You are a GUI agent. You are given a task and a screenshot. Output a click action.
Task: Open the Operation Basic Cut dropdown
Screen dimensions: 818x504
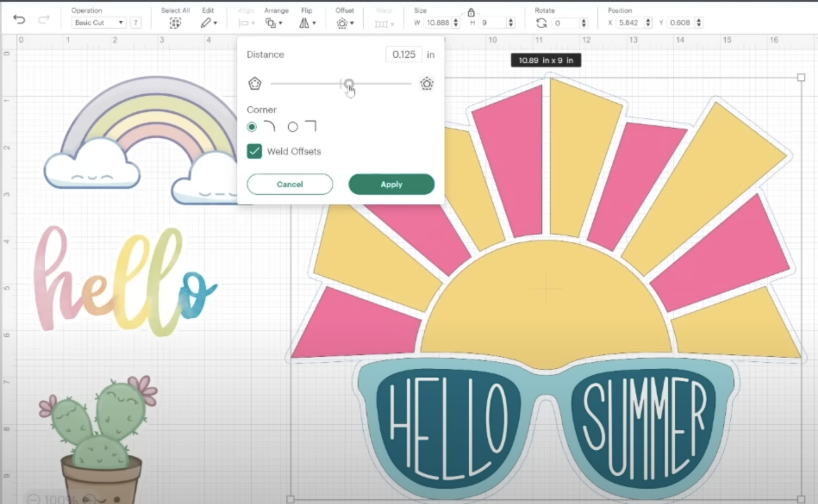pos(99,23)
